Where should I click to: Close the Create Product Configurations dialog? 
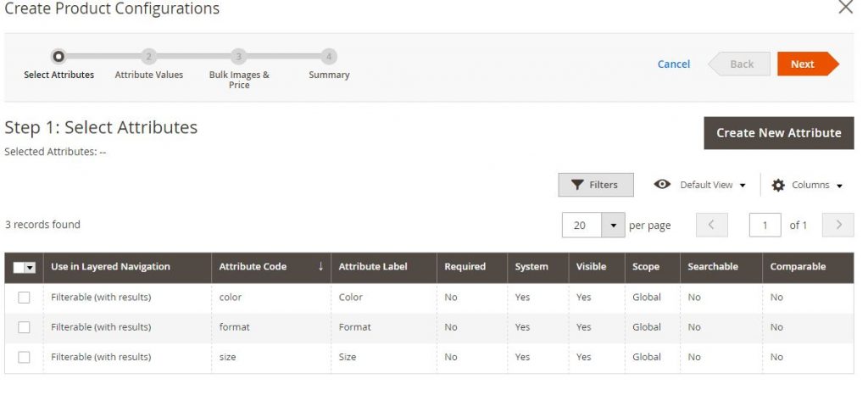(845, 7)
